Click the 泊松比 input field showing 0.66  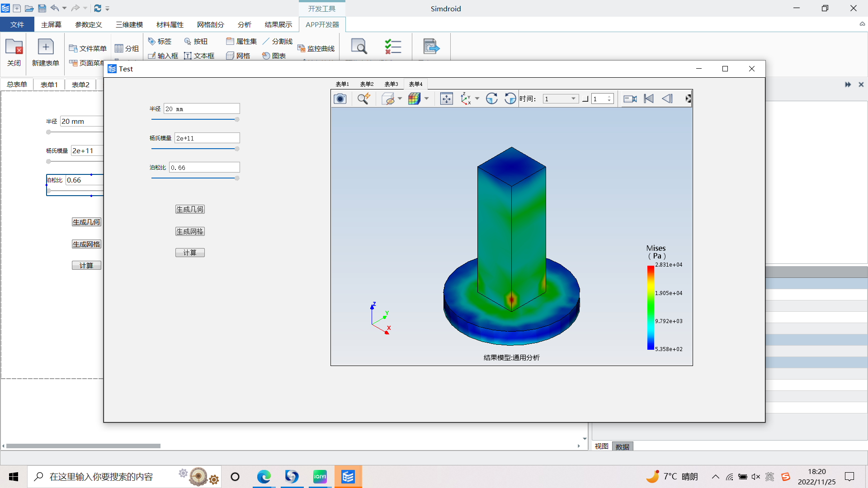point(204,167)
